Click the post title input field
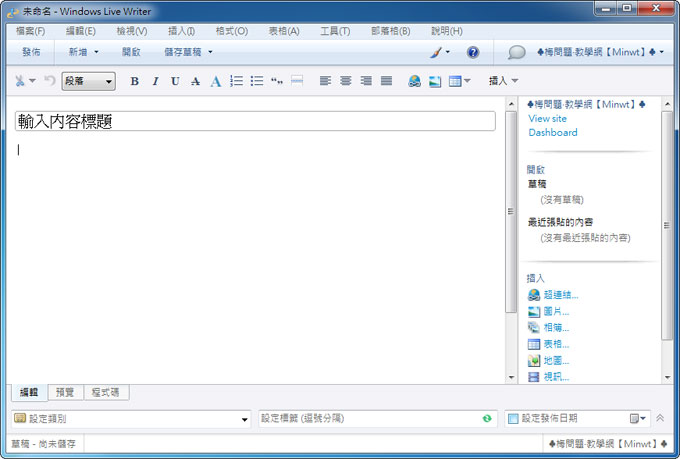This screenshot has width=680, height=459. (255, 121)
